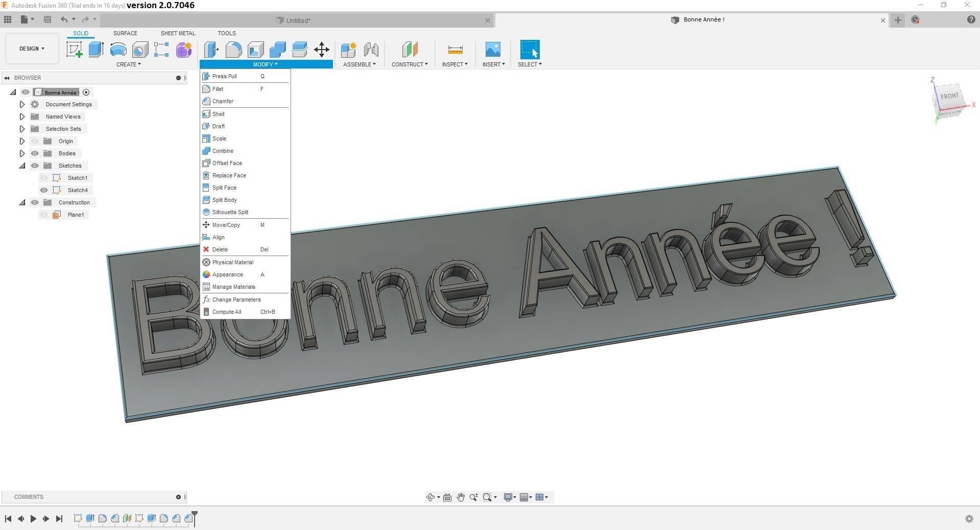Click first sketch feature in timeline

coord(78,518)
